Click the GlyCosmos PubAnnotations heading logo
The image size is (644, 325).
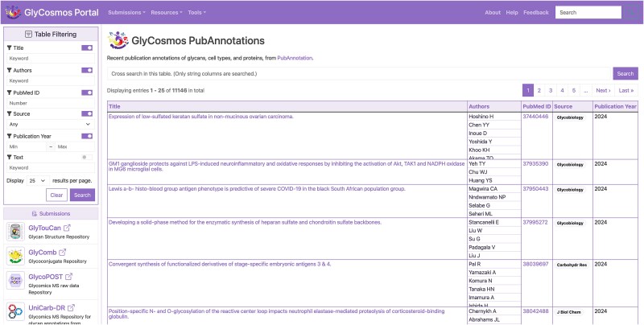[x=118, y=40]
